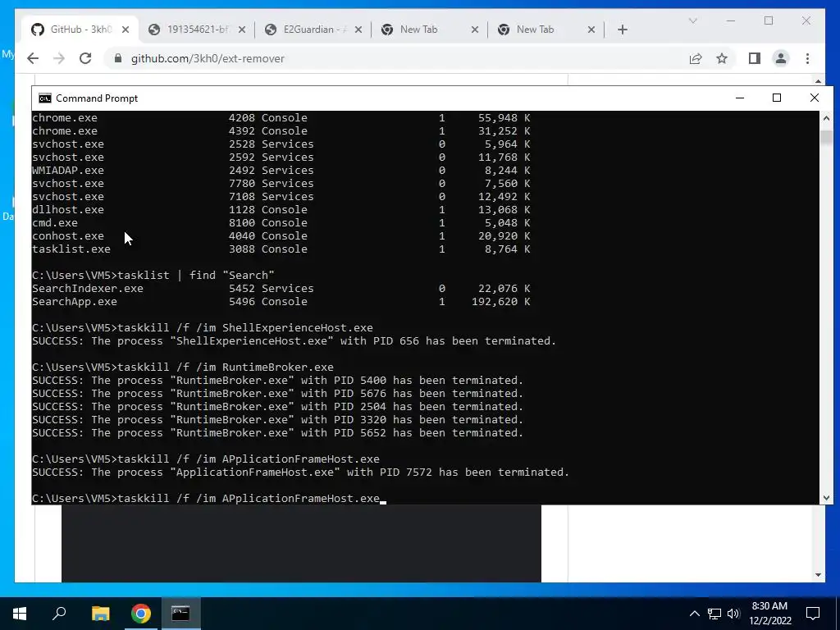The width and height of the screenshot is (840, 630).
Task: Click Chrome page scrollbar down arrow
Action: pos(818,575)
